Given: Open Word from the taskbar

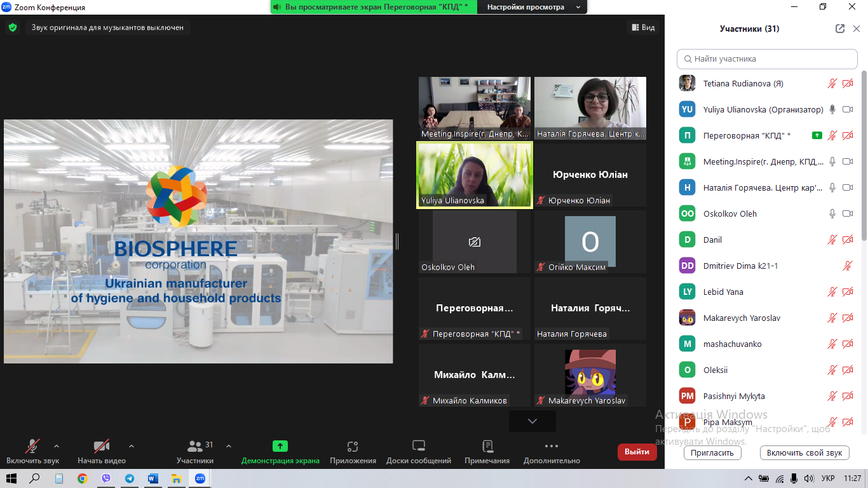Looking at the screenshot, I should [x=153, y=478].
